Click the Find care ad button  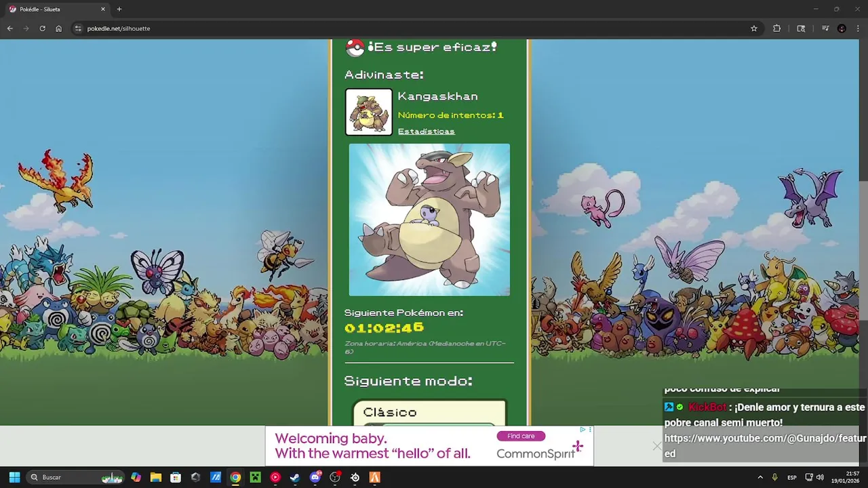(521, 436)
